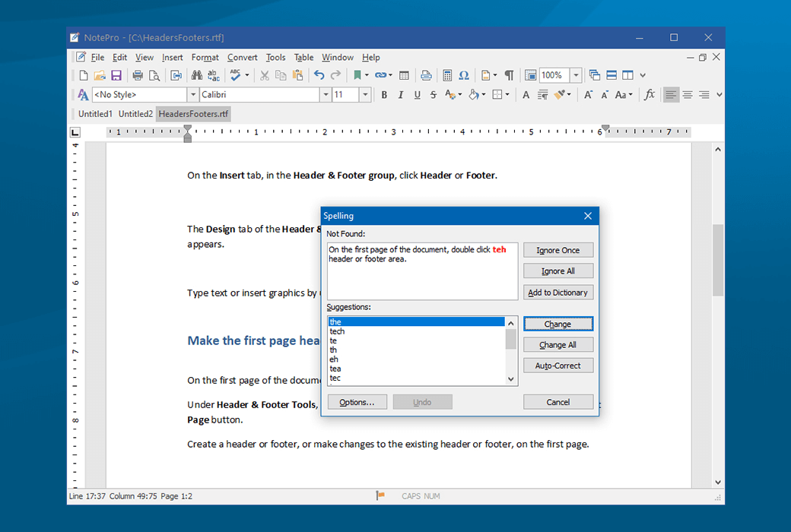Click the document vertical scrollbar thumb
791x532 pixels.
tap(718, 260)
